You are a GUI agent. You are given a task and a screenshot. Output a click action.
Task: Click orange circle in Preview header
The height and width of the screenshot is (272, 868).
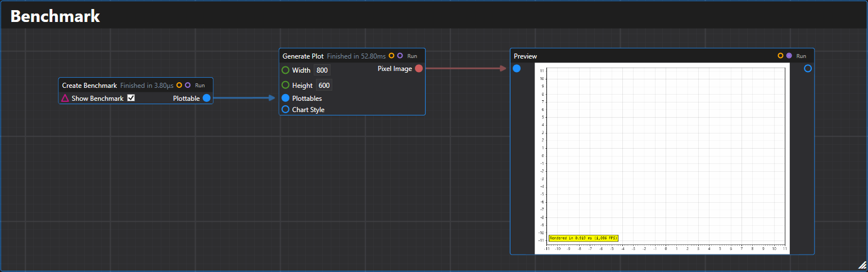[780, 56]
